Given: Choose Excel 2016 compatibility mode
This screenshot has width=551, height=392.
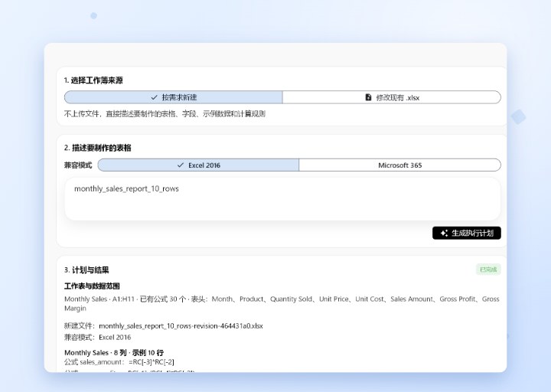Looking at the screenshot, I should 198,165.
